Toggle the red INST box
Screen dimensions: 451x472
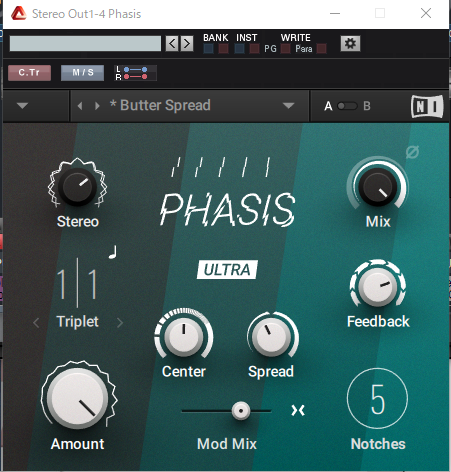[254, 49]
